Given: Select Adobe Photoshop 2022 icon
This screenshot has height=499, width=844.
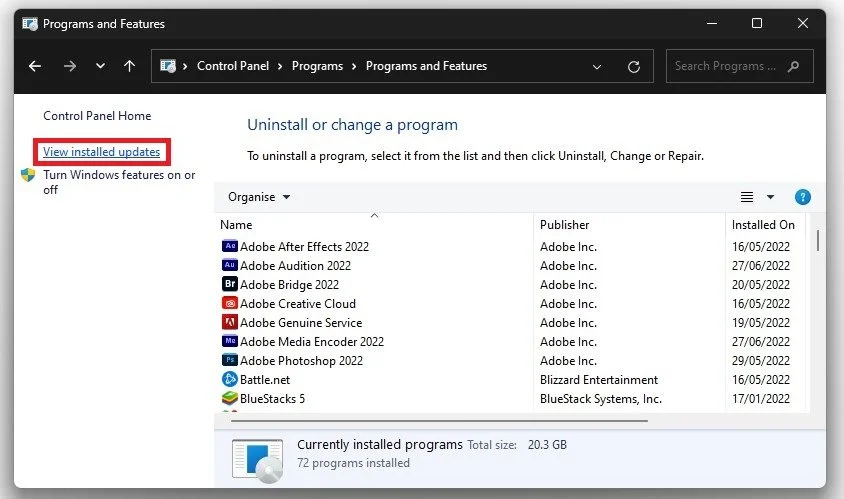Looking at the screenshot, I should click(230, 360).
